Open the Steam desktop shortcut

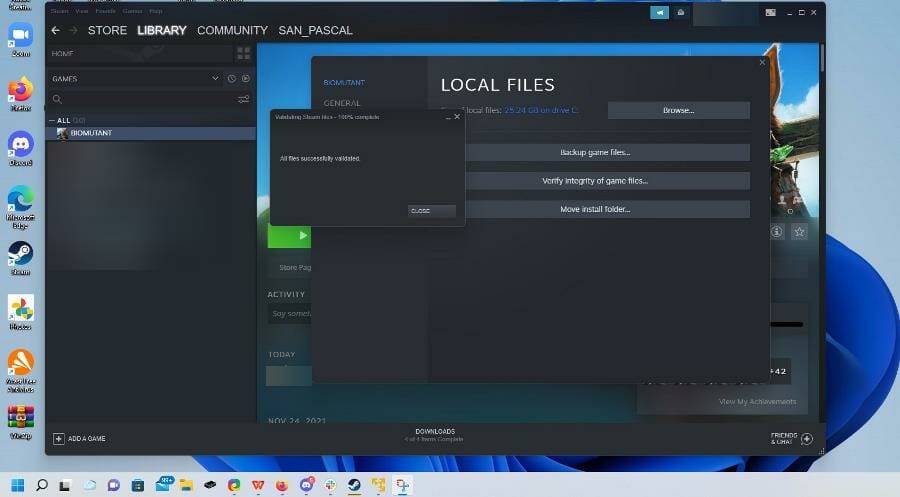pyautogui.click(x=21, y=258)
